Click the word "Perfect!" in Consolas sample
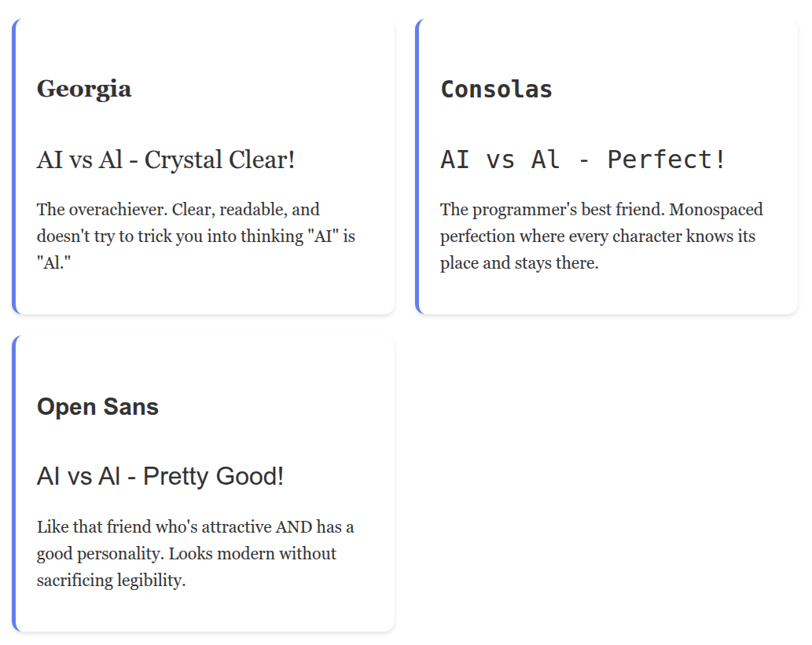 coord(666,159)
